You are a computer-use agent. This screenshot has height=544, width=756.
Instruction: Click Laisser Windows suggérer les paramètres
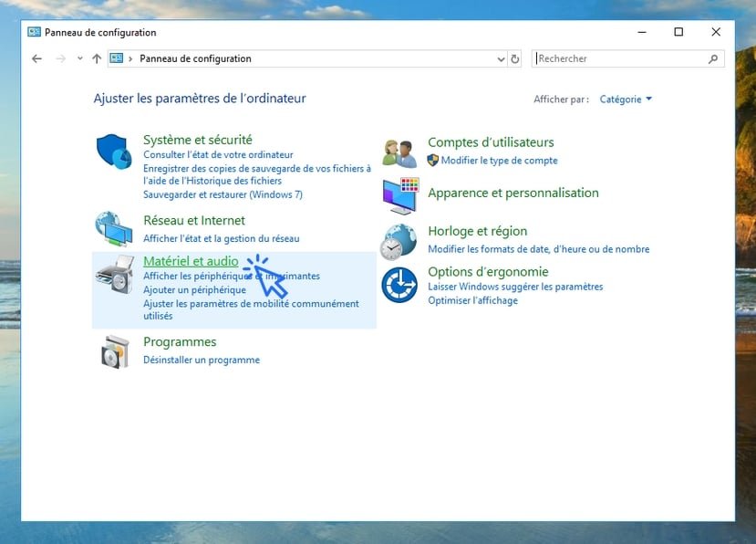pos(515,287)
